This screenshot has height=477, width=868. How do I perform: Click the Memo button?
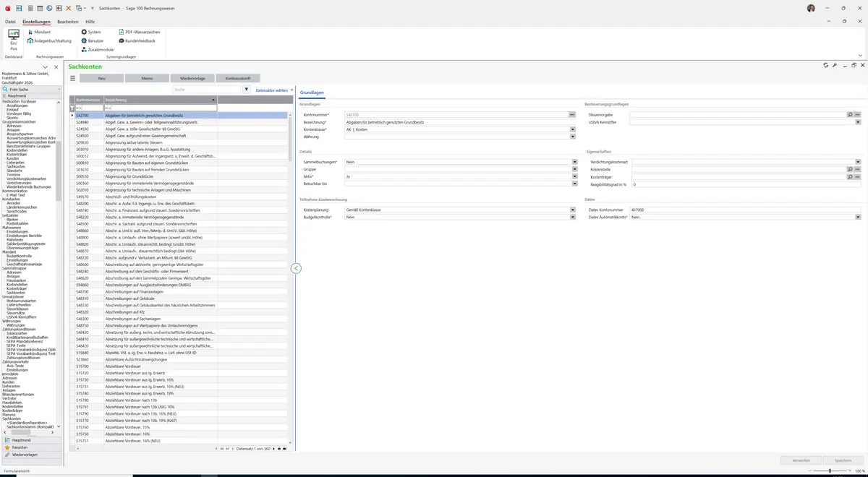pyautogui.click(x=147, y=78)
